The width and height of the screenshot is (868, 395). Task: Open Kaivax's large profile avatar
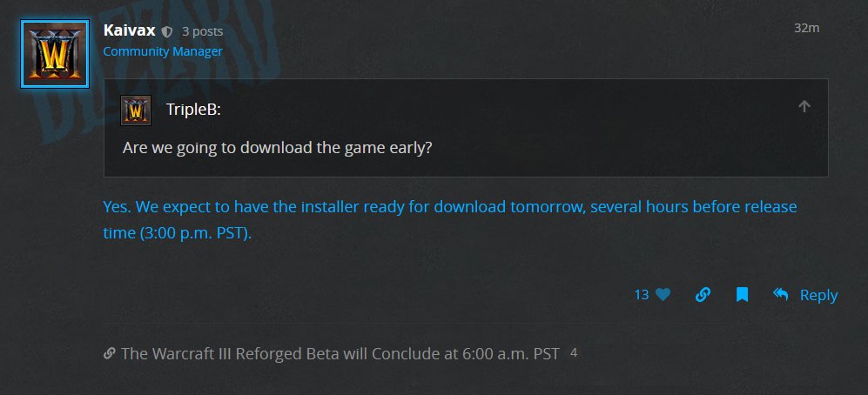pos(54,54)
